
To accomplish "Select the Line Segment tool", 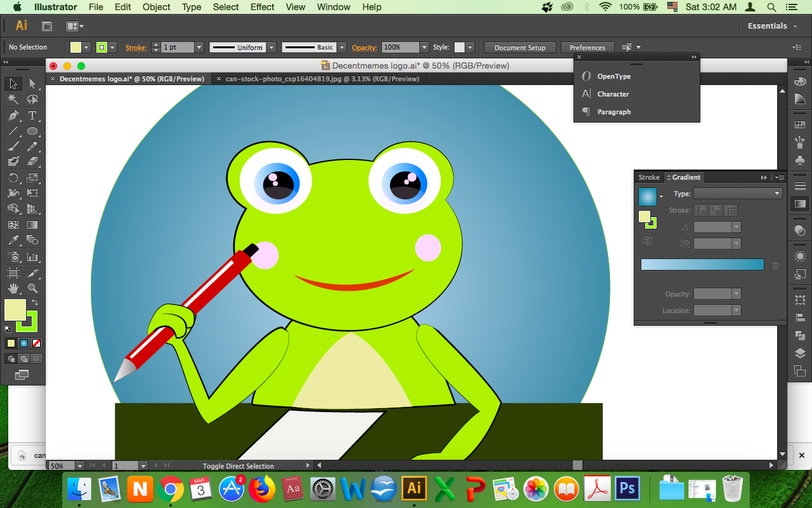I will pyautogui.click(x=13, y=131).
